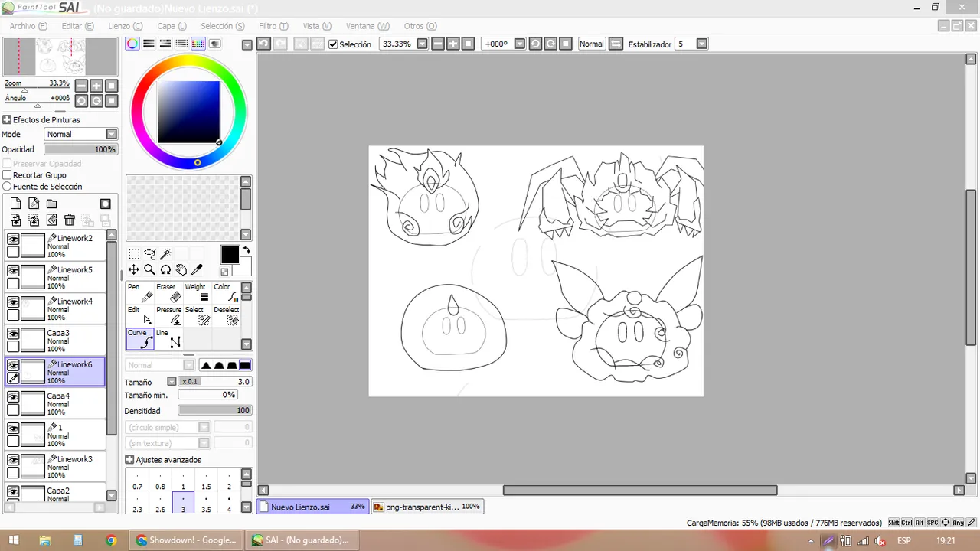Open the Filtro menu
The width and height of the screenshot is (980, 551).
[273, 26]
